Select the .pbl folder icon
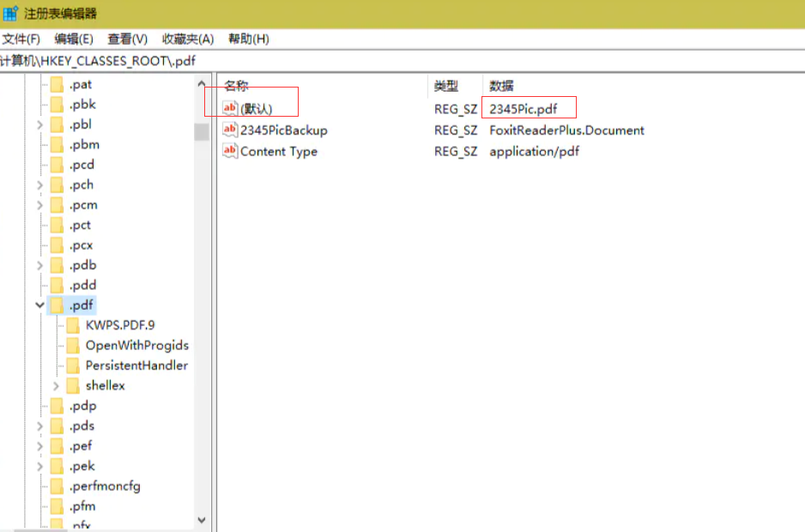The image size is (805, 532). [57, 124]
